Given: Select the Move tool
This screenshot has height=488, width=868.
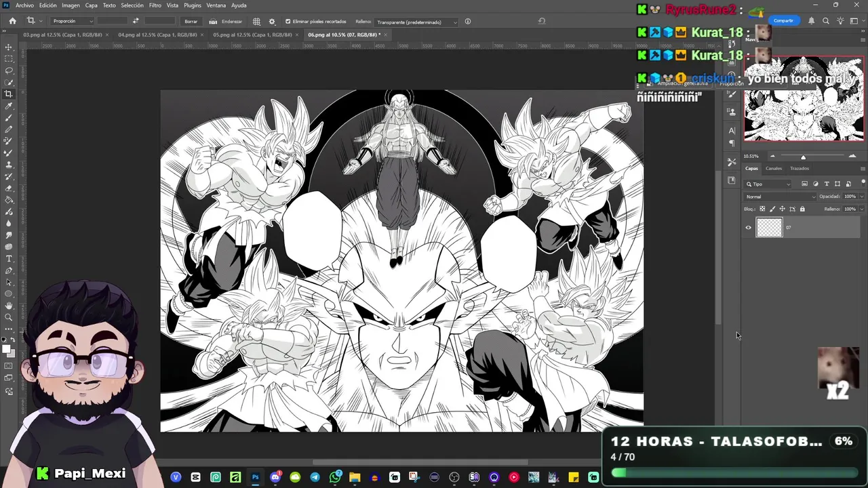Looking at the screenshot, I should [x=9, y=47].
